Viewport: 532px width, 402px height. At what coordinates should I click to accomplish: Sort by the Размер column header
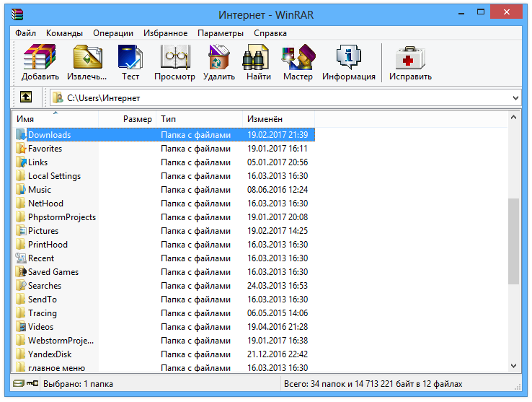click(x=127, y=119)
